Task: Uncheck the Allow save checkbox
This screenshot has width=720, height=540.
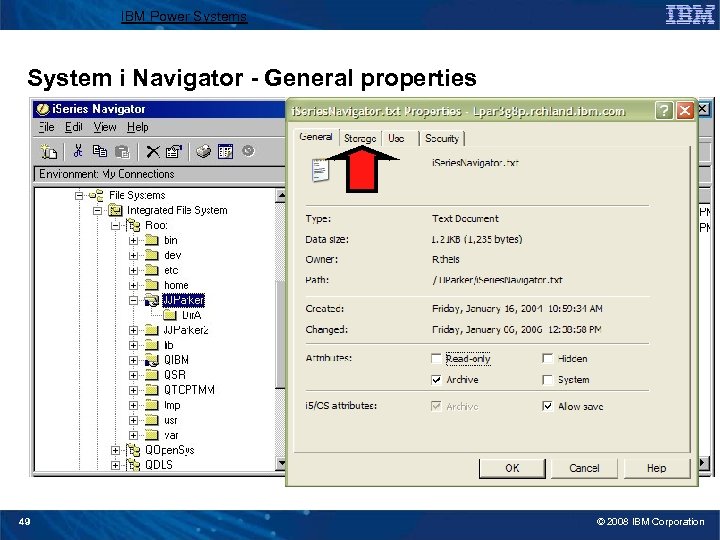Action: [x=547, y=406]
